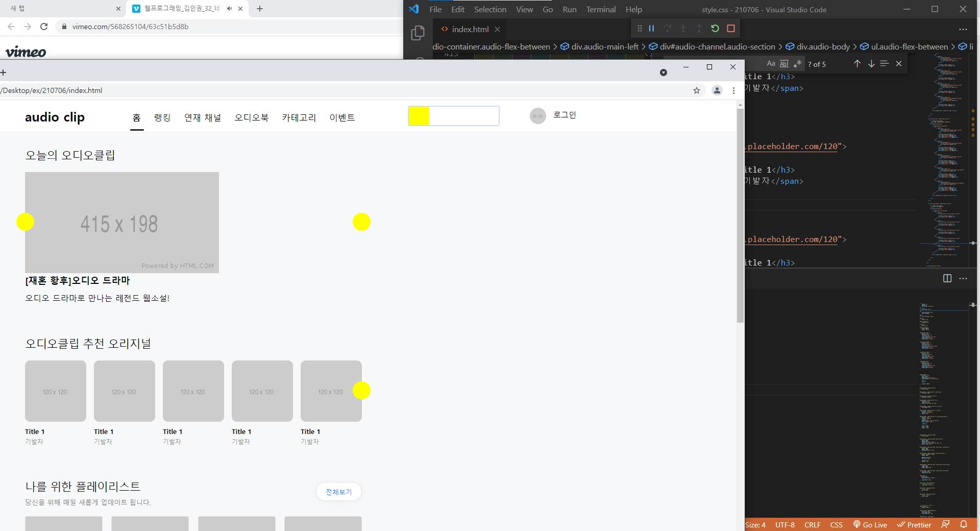Jump to next find match

click(x=871, y=64)
